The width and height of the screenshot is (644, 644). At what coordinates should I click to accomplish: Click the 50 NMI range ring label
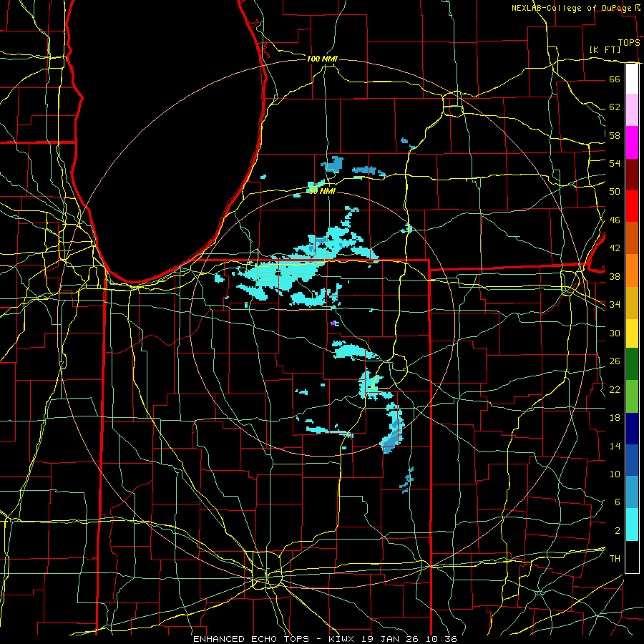coord(322,191)
